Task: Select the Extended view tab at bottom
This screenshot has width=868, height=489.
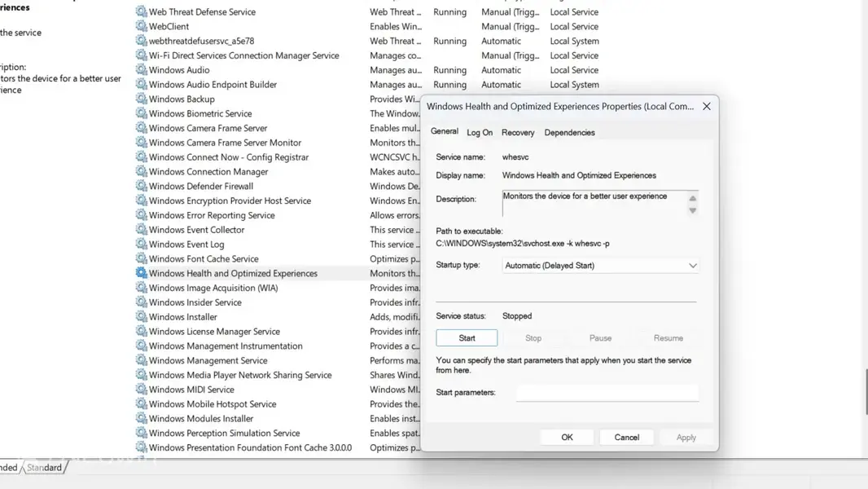Action: pos(8,467)
